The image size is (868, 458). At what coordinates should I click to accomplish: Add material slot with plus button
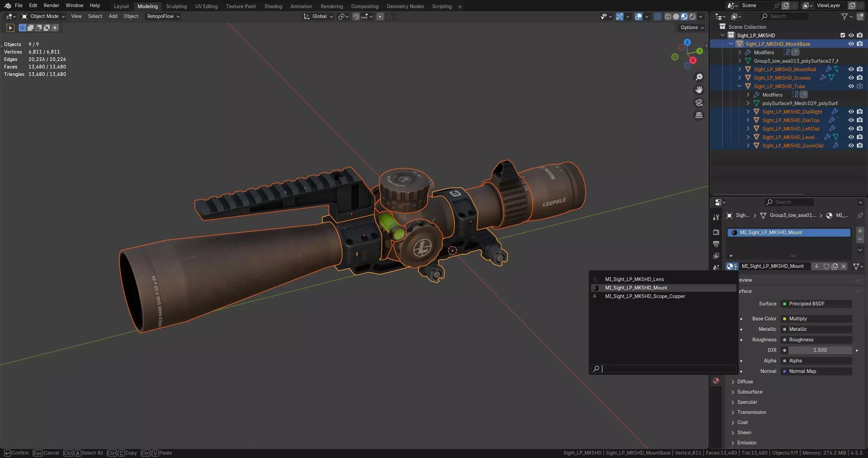coord(860,231)
